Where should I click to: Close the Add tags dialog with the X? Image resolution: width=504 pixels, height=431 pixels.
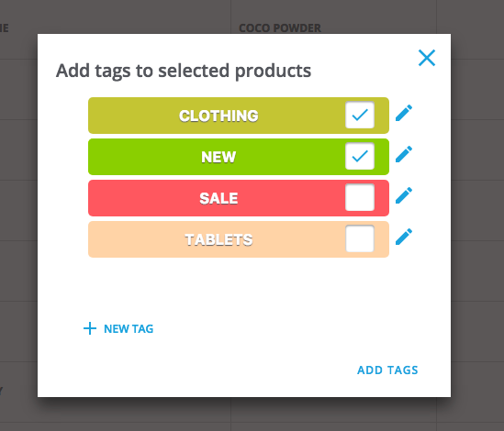coord(427,58)
